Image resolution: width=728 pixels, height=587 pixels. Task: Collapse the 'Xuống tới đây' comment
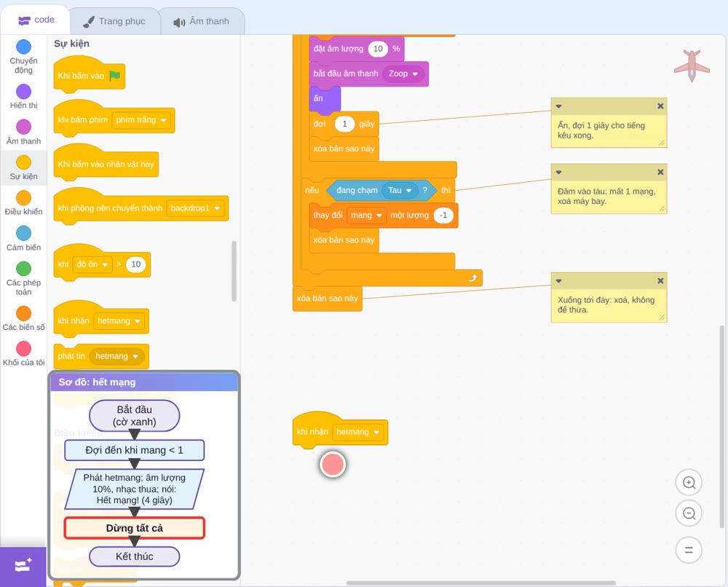point(558,281)
